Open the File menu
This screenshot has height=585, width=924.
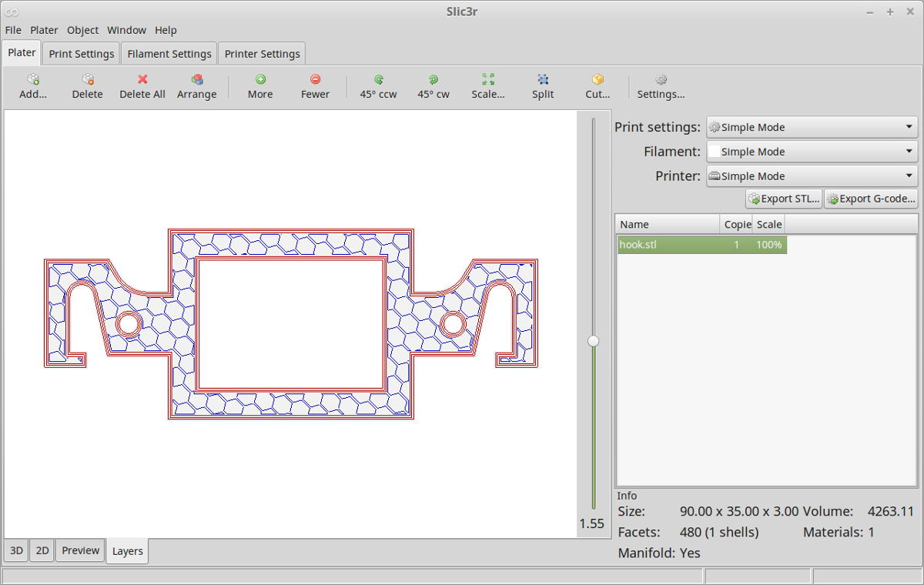point(13,30)
